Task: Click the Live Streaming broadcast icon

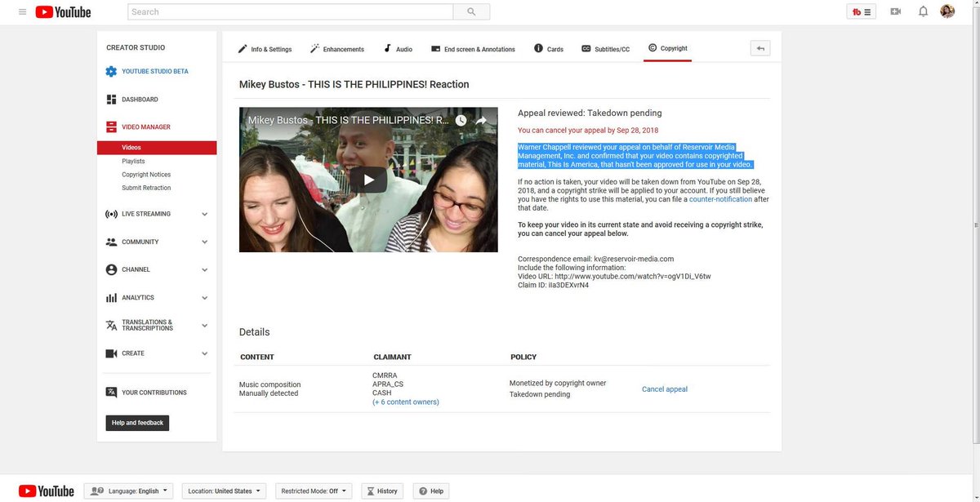Action: (x=111, y=215)
